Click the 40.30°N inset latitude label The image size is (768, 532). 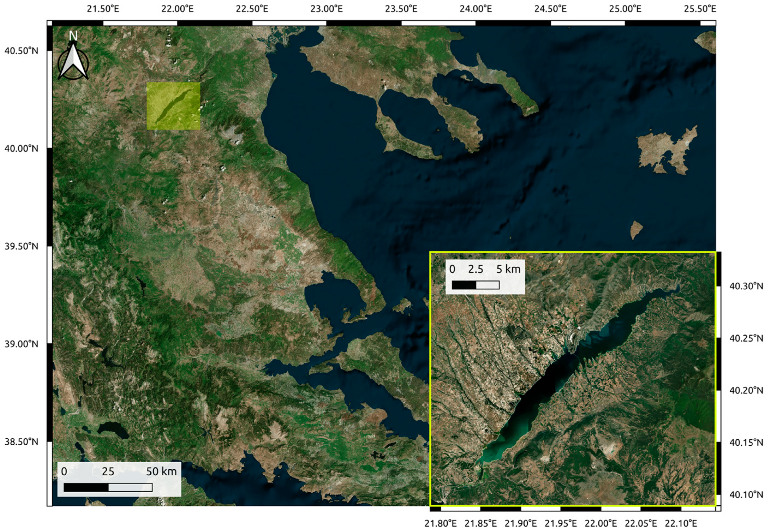coord(746,286)
